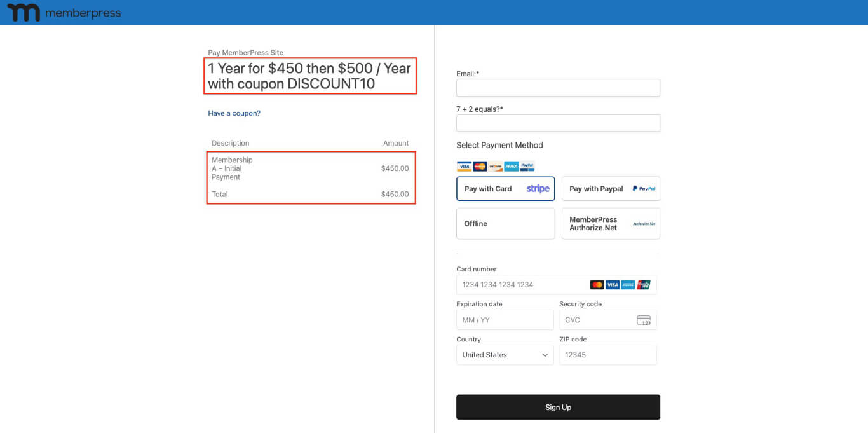The image size is (868, 433).
Task: Click the Mastercard icon in card number field
Action: click(597, 284)
